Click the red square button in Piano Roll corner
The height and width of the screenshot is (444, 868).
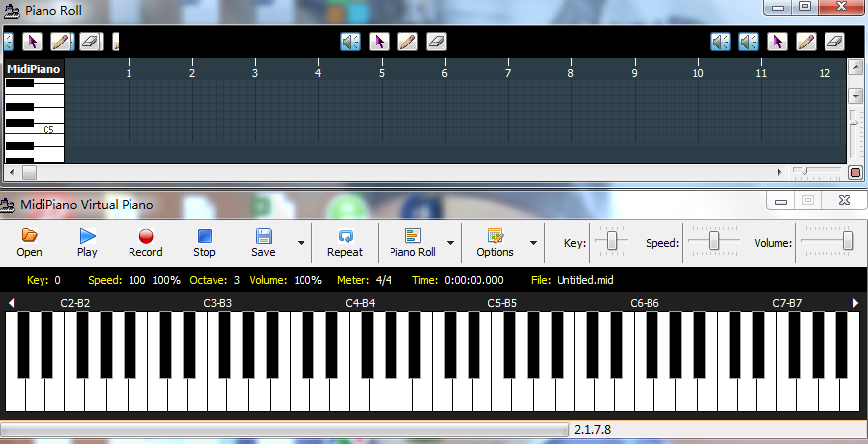[855, 173]
